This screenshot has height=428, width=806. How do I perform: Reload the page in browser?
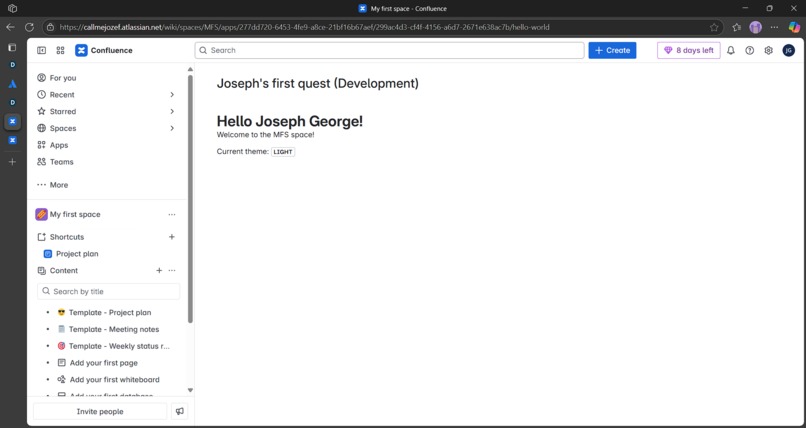pos(29,27)
